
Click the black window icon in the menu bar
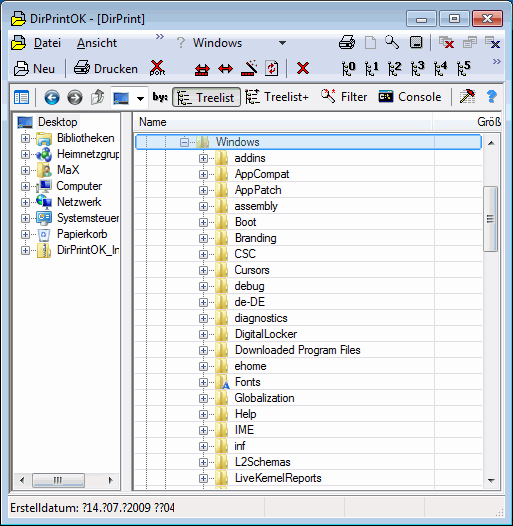(416, 43)
